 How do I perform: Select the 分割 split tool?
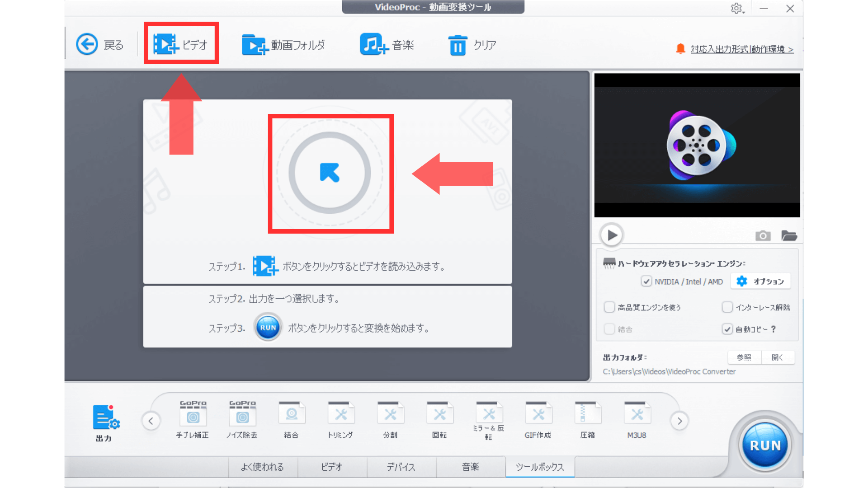pyautogui.click(x=390, y=420)
